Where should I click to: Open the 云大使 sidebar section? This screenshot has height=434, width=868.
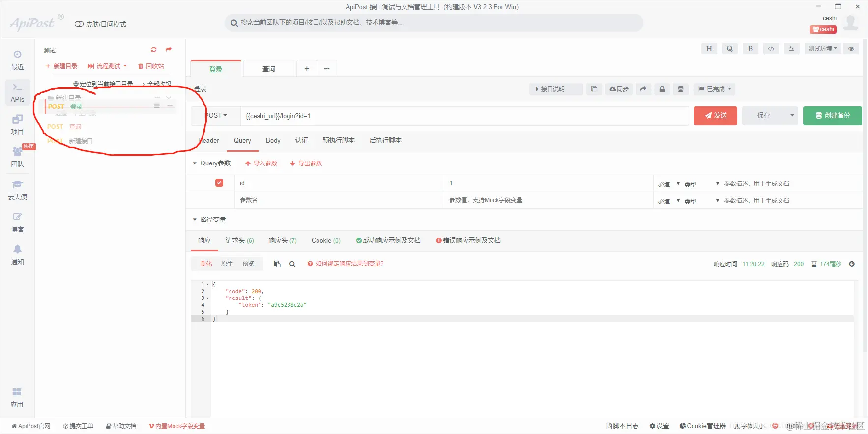(17, 190)
